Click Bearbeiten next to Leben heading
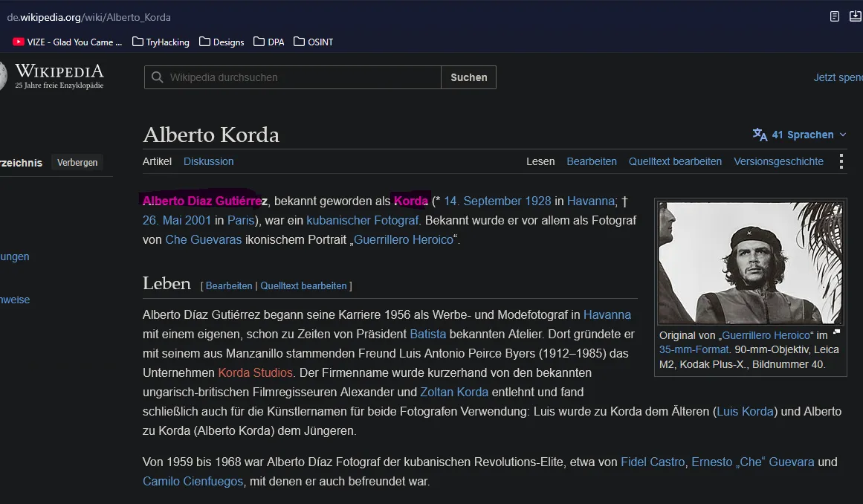 [229, 285]
